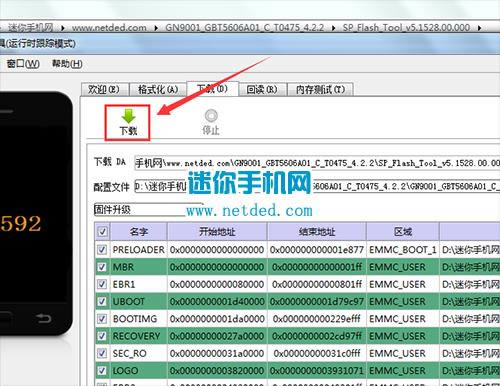Click end address 0x000000000001e877

pyautogui.click(x=317, y=249)
